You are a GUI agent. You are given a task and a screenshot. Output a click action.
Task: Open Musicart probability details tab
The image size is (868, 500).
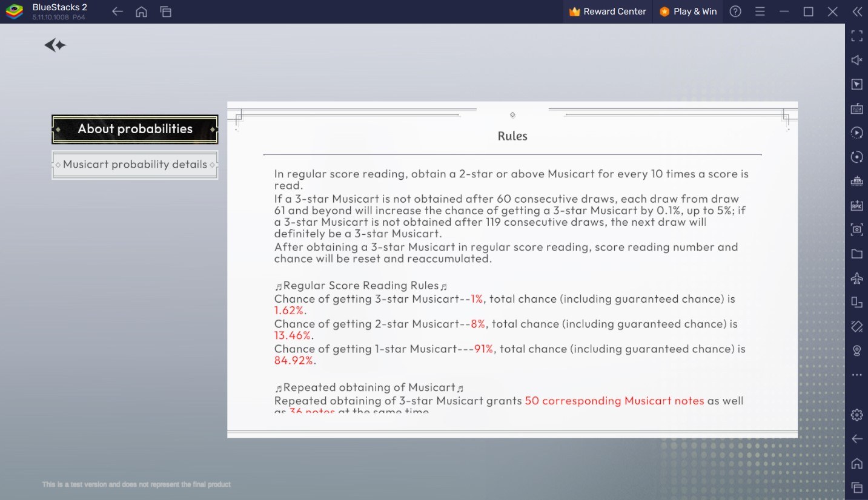click(135, 165)
